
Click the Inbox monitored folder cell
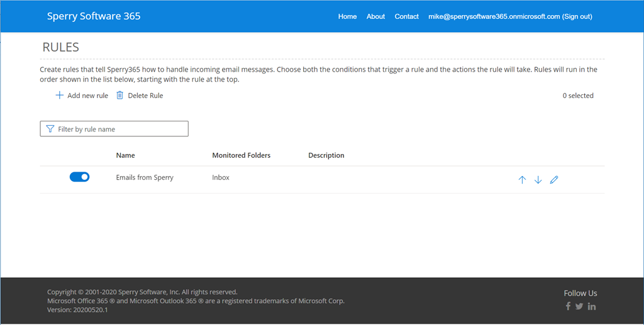tap(221, 178)
